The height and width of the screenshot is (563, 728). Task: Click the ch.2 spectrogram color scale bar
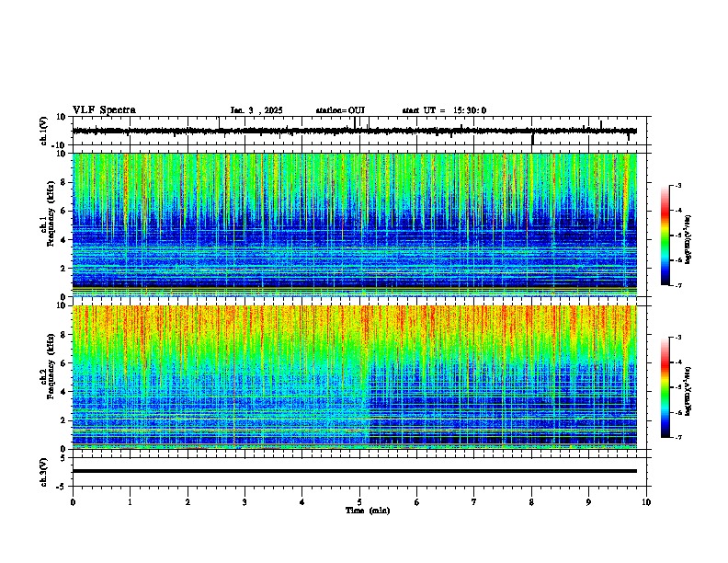pyautogui.click(x=665, y=387)
